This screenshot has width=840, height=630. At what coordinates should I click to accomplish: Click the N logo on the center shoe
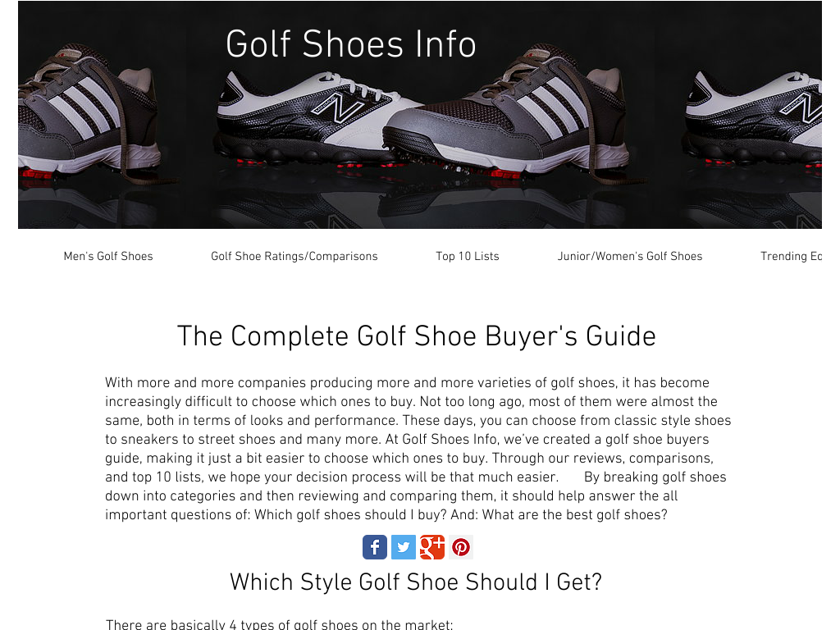pyautogui.click(x=337, y=107)
